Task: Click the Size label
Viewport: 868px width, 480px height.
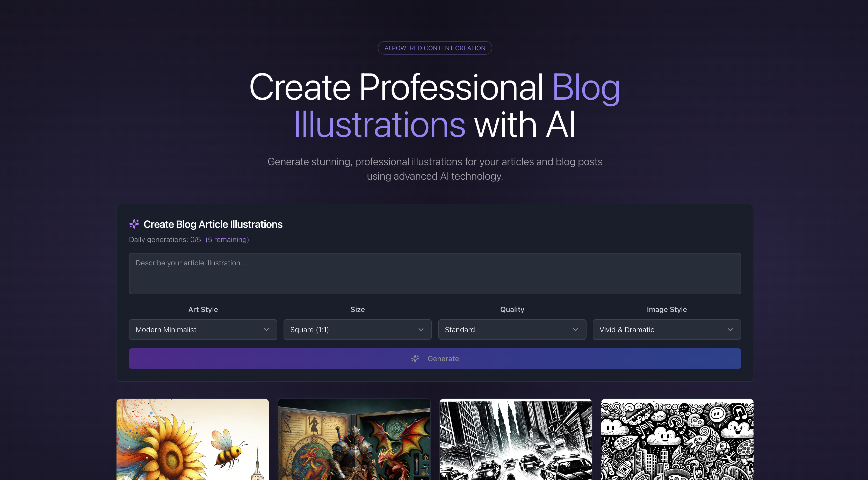Action: pos(358,309)
